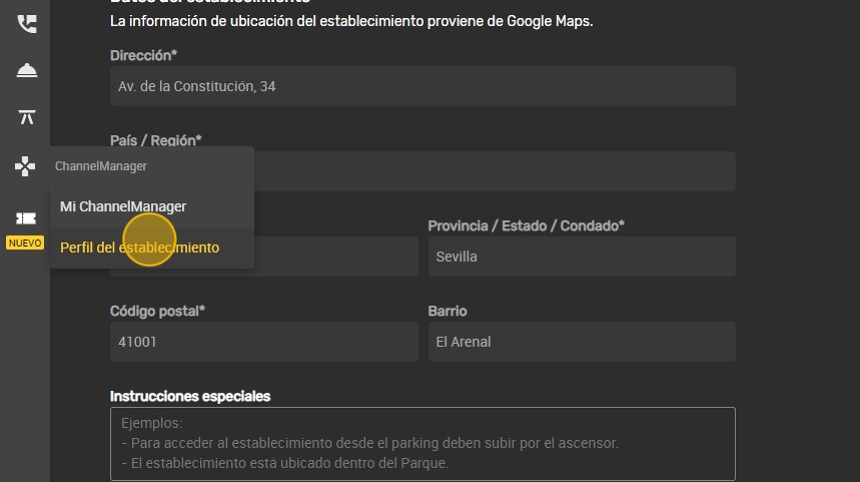Edit the Código postal field
Viewport: 860px width, 482px height.
263,342
